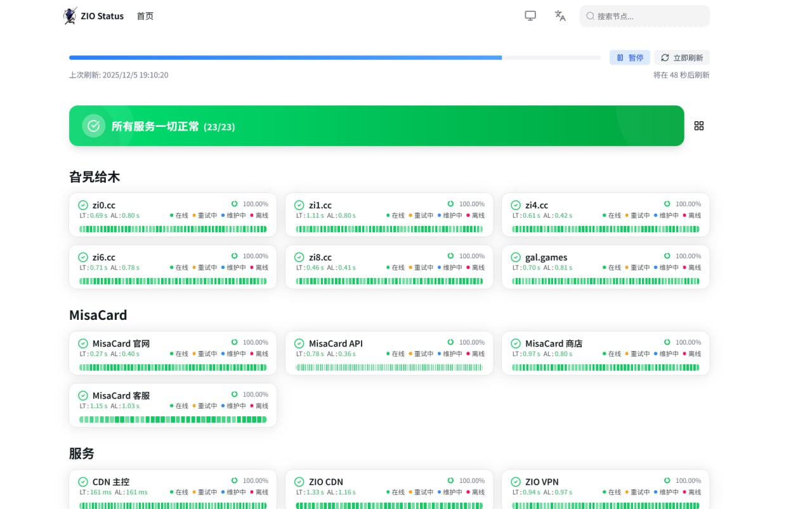This screenshot has height=509, width=812.
Task: Click the monitor theme icon in header
Action: pyautogui.click(x=530, y=16)
